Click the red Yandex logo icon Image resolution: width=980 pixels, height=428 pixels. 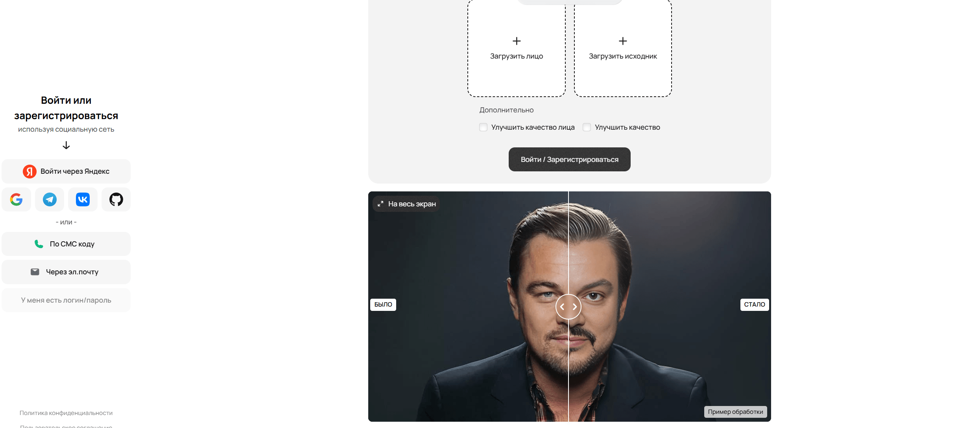[x=30, y=171]
